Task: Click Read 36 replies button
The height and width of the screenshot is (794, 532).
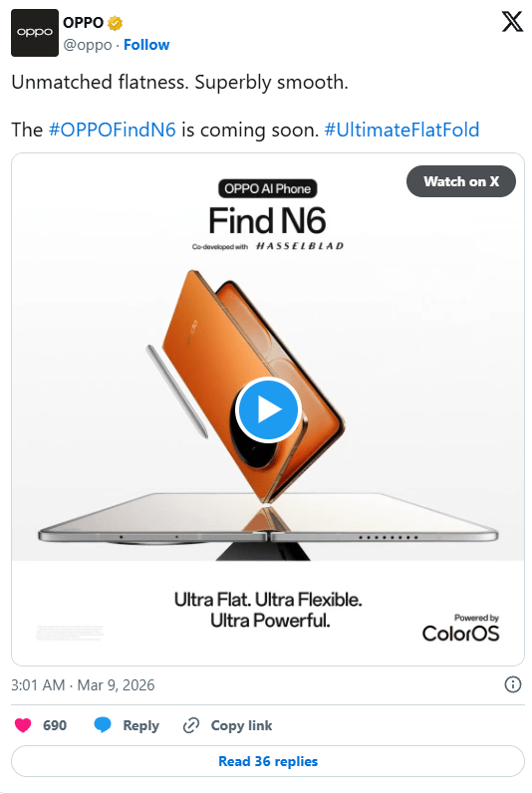Action: click(268, 761)
